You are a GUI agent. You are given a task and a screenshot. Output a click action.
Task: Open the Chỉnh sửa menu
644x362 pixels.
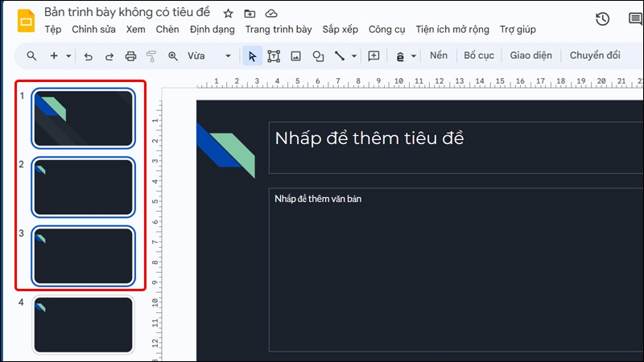(x=93, y=30)
